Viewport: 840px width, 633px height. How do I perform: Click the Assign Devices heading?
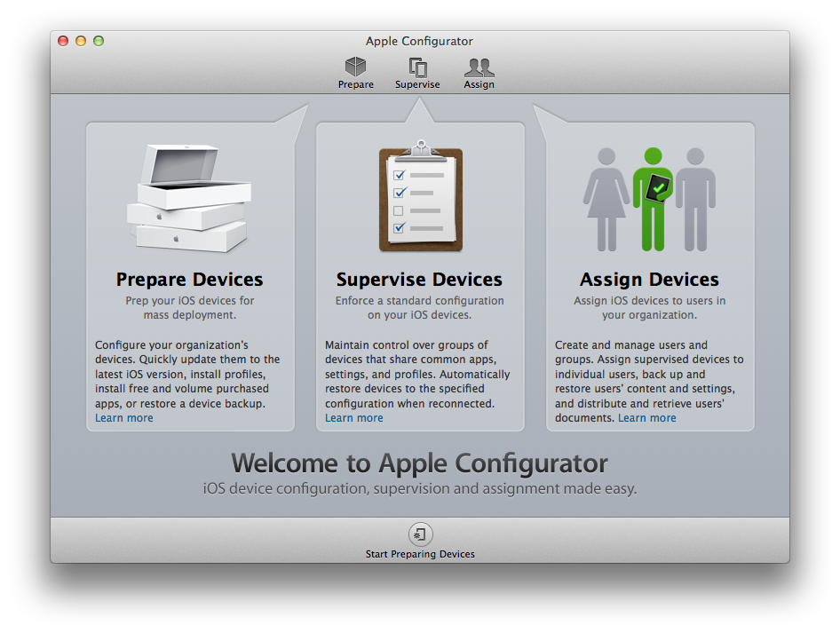click(x=649, y=280)
